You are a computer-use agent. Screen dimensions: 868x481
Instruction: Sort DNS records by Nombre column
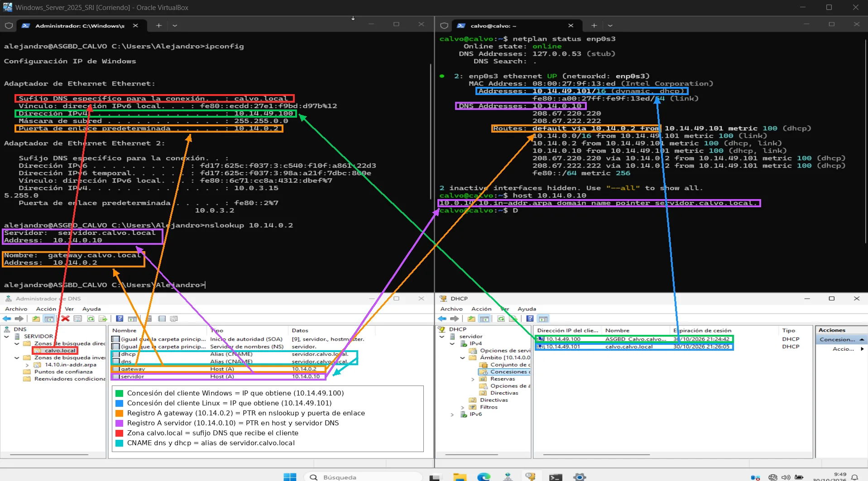[158, 330]
